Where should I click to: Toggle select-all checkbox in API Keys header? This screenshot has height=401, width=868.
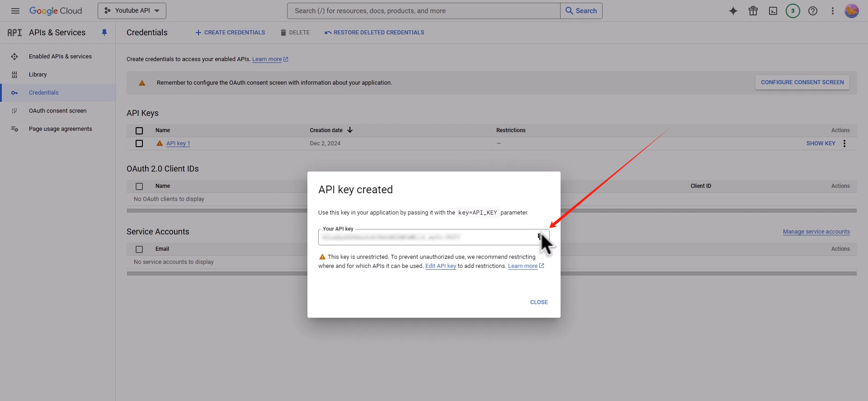click(139, 131)
